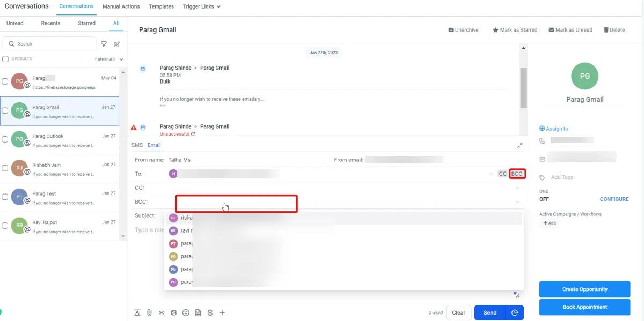Screen dimensions: 644x321
Task: Toggle the BCC field button
Action: 517,174
